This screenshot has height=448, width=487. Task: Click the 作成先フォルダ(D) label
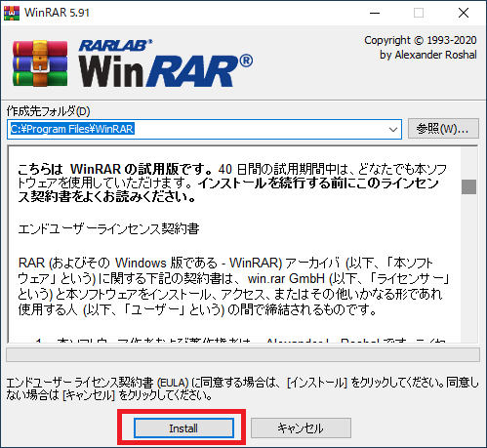49,111
